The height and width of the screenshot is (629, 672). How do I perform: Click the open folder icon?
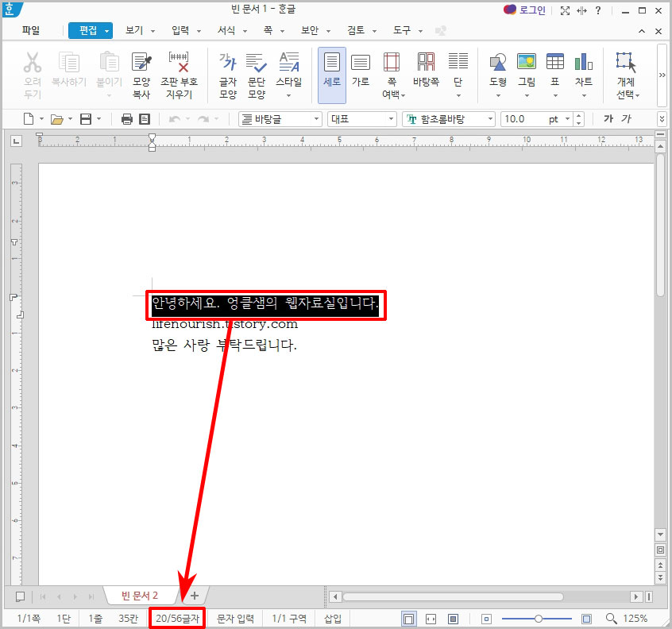tap(56, 119)
